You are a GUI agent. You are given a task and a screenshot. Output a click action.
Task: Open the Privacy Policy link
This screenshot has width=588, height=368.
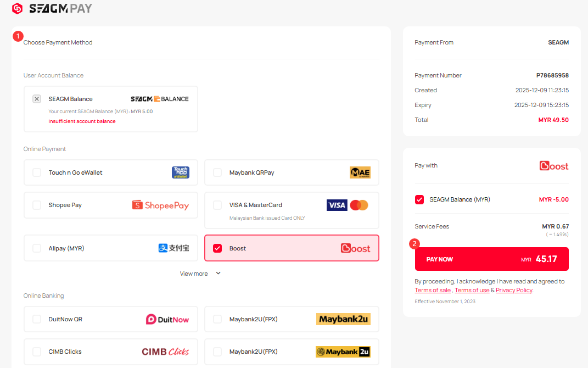(514, 290)
